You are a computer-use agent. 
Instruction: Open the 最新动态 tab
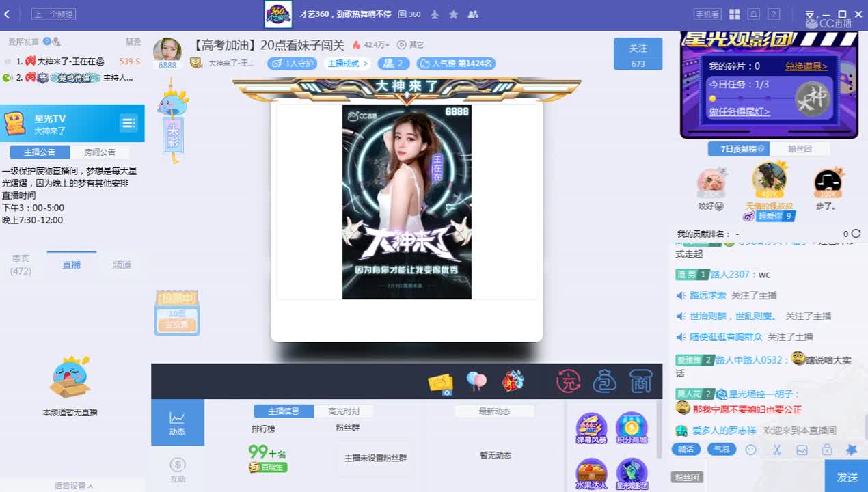pos(494,411)
